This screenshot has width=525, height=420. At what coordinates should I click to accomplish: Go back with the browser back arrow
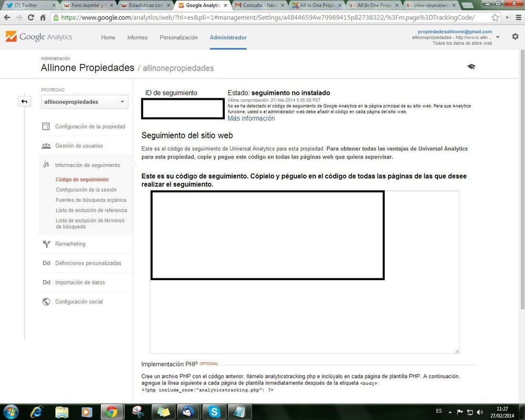[x=7, y=17]
